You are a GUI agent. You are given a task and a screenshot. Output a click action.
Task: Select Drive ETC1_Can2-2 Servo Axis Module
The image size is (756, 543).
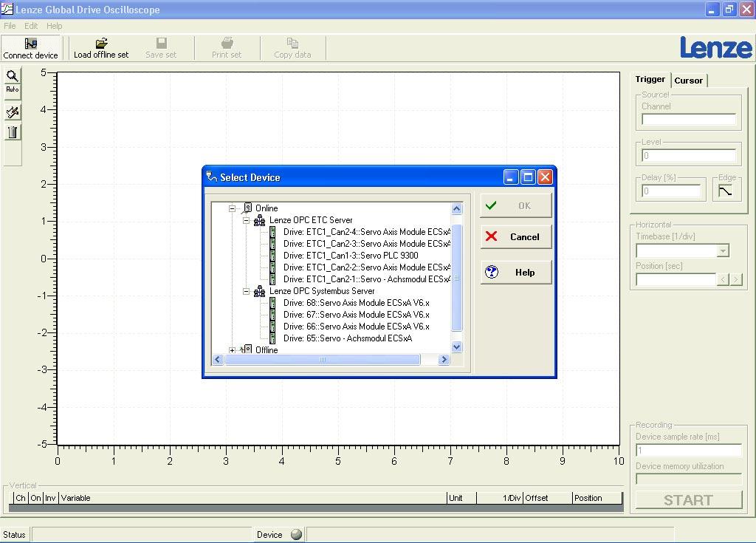point(367,267)
